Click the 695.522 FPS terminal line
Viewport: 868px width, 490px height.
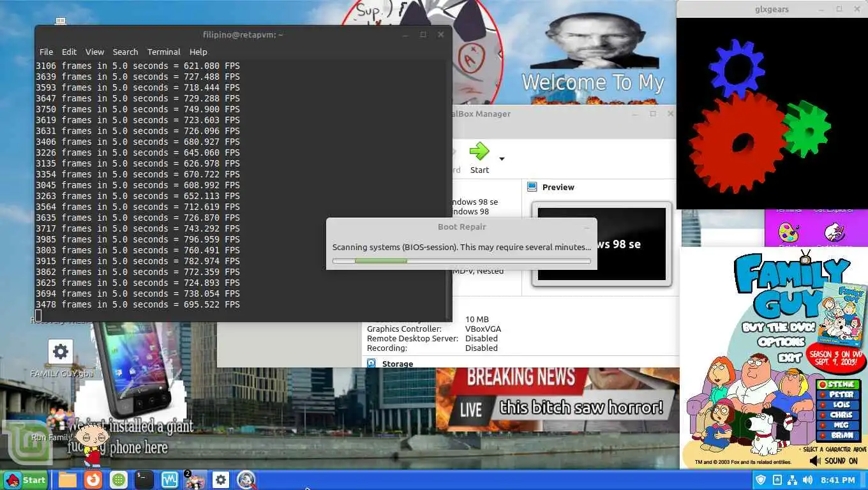tap(138, 304)
